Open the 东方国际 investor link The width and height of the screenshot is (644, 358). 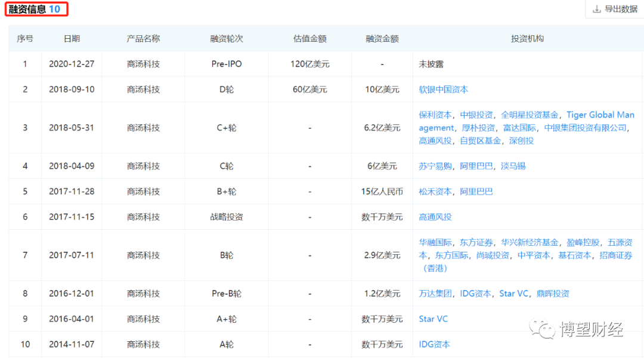point(451,255)
